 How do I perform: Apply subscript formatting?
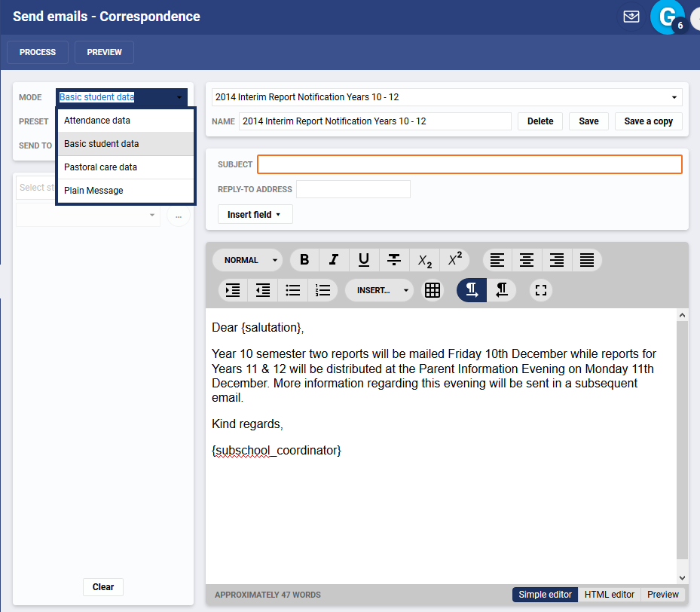click(x=424, y=260)
